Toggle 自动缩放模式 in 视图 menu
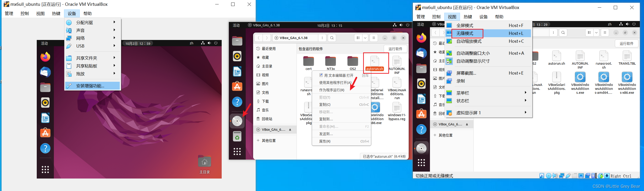Image resolution: width=644 pixels, height=191 pixels. click(488, 41)
